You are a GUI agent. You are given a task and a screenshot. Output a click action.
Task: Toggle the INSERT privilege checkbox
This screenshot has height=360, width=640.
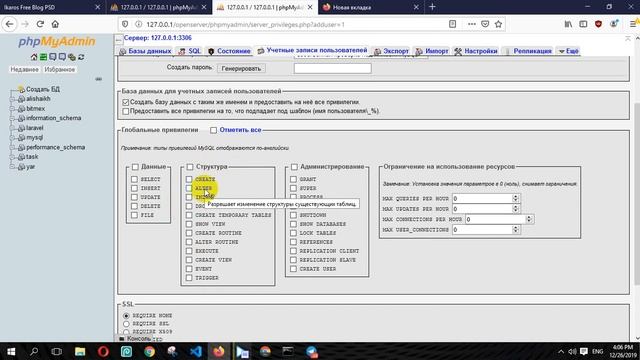pyautogui.click(x=134, y=188)
